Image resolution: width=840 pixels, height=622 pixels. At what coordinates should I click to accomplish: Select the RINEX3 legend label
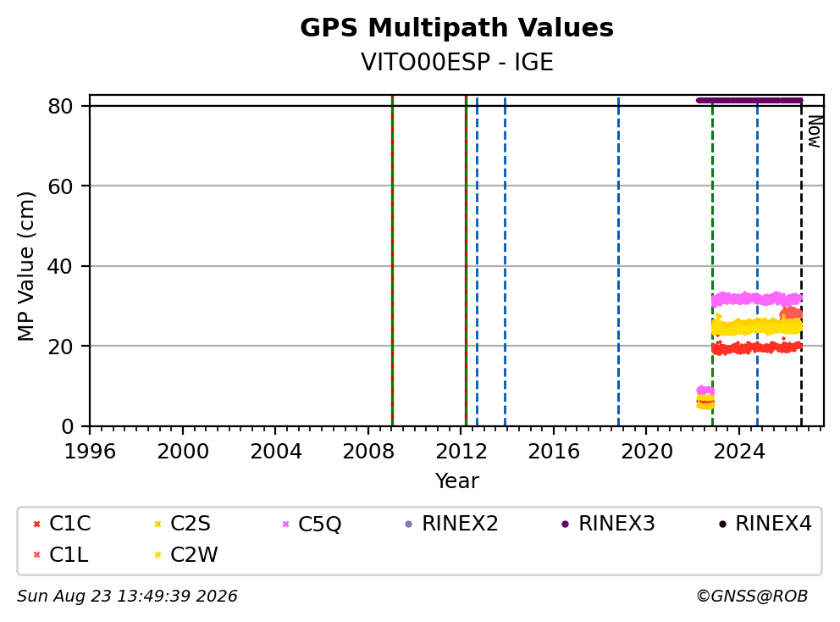[x=616, y=524]
